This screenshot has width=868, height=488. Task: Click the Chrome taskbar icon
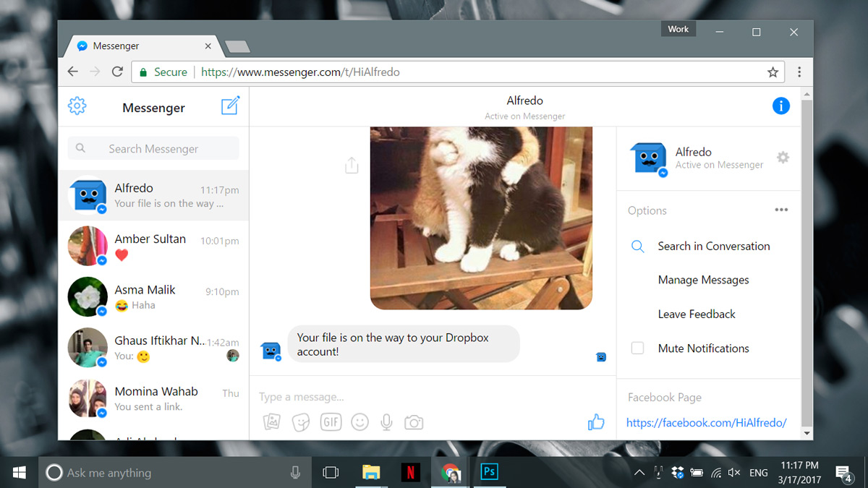(450, 472)
